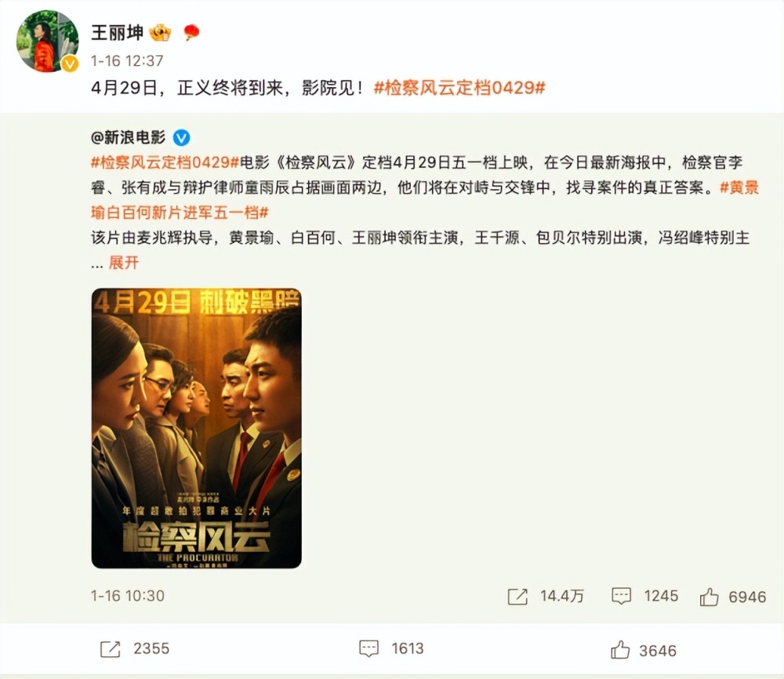The width and height of the screenshot is (784, 679).
Task: Open 王丽坤's profile avatar
Action: pyautogui.click(x=48, y=41)
